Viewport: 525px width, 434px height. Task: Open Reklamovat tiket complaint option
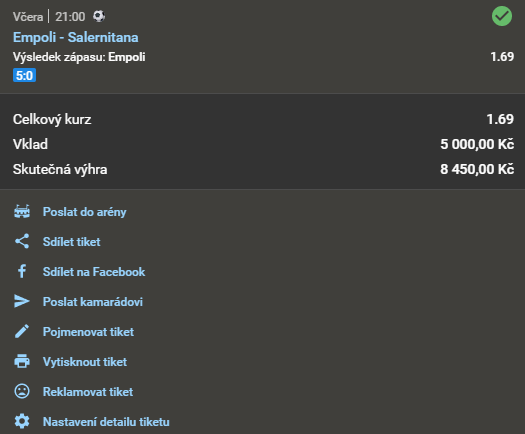tap(88, 392)
